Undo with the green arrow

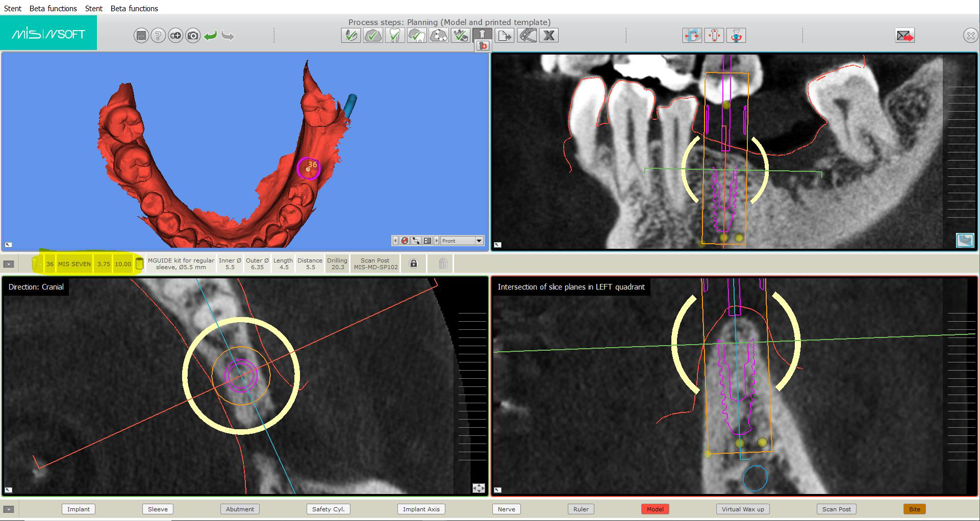pyautogui.click(x=210, y=36)
